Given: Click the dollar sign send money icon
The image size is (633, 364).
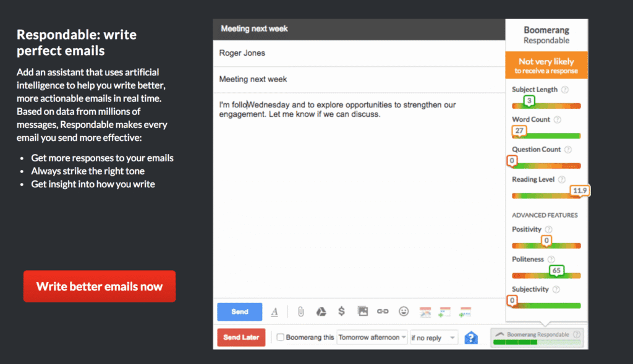Looking at the screenshot, I should (341, 312).
